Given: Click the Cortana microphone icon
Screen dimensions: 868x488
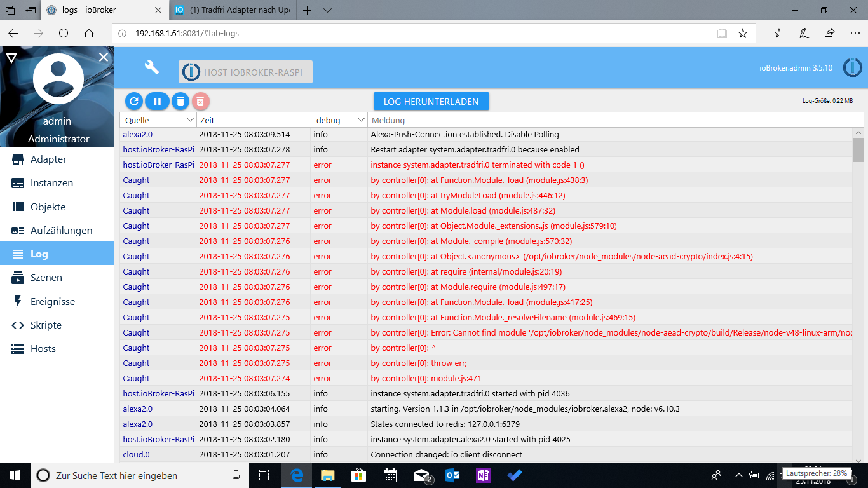Looking at the screenshot, I should (236, 475).
